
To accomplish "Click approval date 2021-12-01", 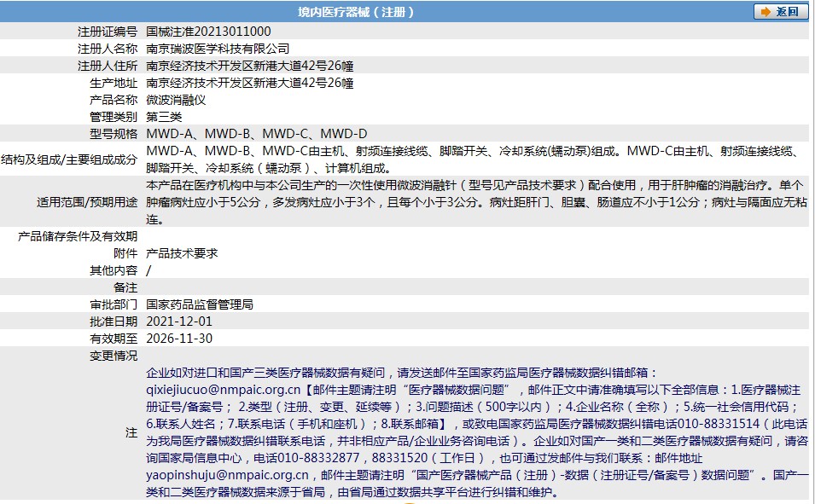I will point(179,322).
